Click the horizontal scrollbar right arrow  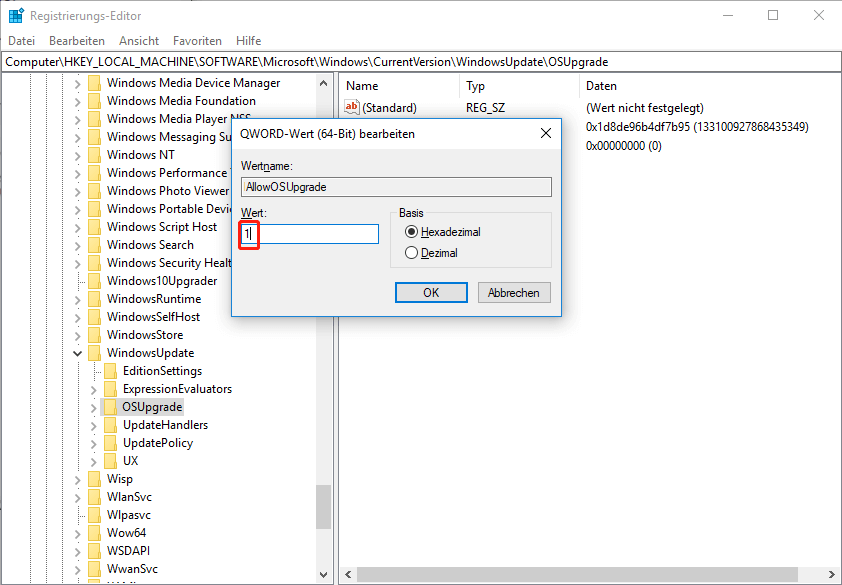point(832,574)
